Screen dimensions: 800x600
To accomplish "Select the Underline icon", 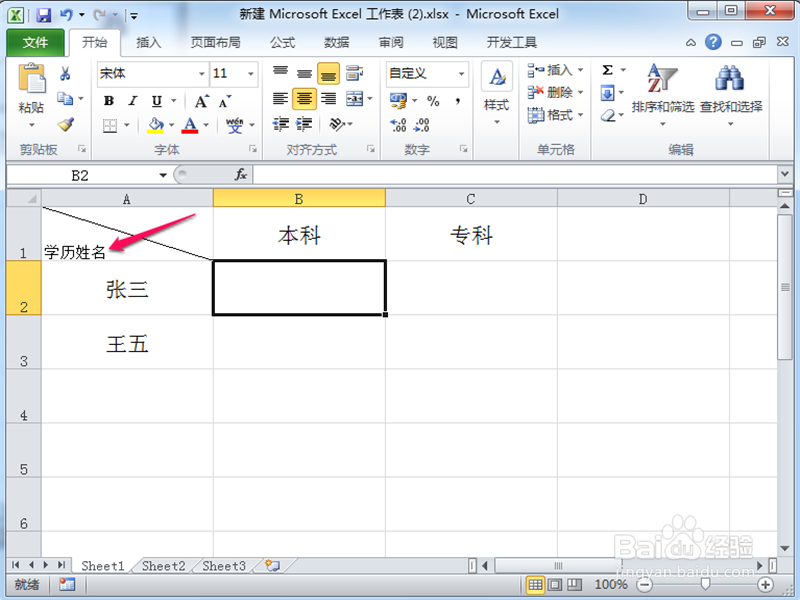I will tap(156, 100).
